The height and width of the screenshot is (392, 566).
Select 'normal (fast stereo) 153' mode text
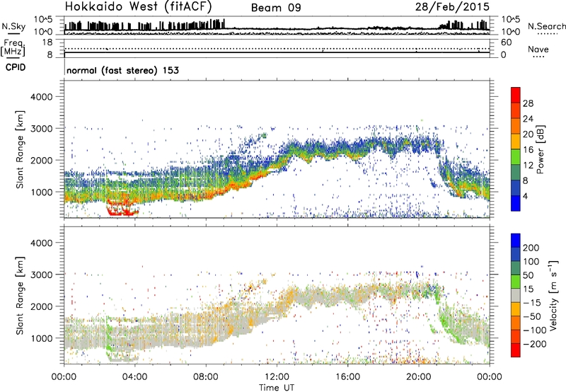pyautogui.click(x=122, y=70)
